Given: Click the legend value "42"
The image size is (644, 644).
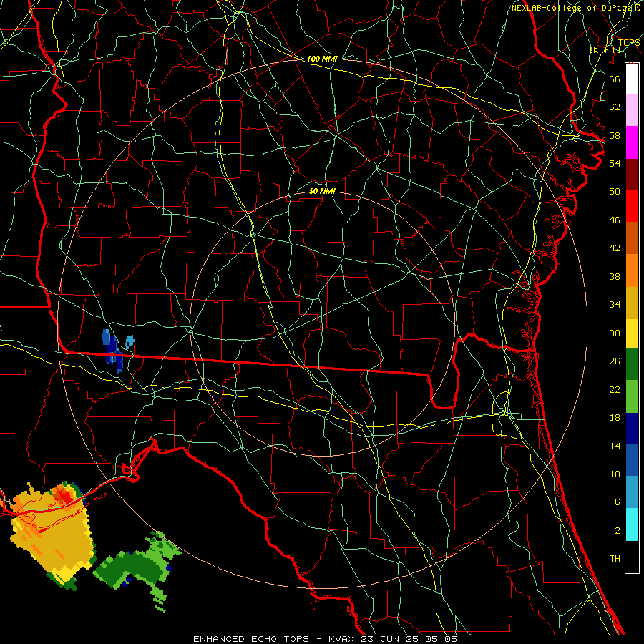Looking at the screenshot, I should 615,248.
